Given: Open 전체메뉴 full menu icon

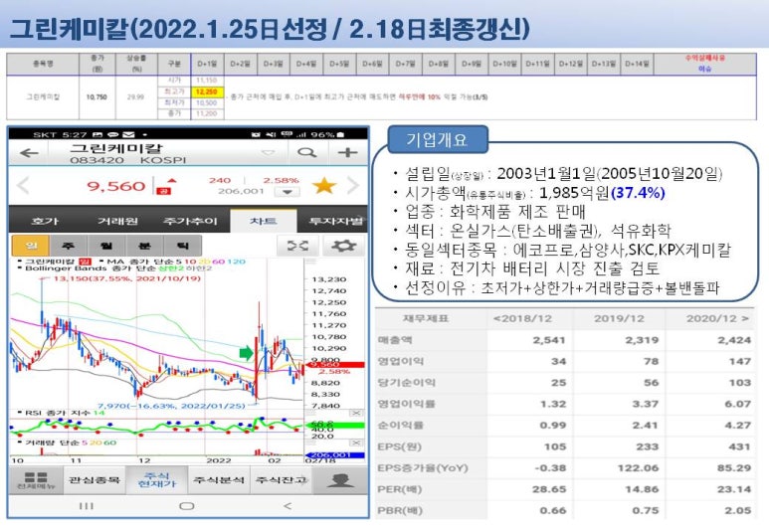Looking at the screenshot, I should (x=36, y=480).
